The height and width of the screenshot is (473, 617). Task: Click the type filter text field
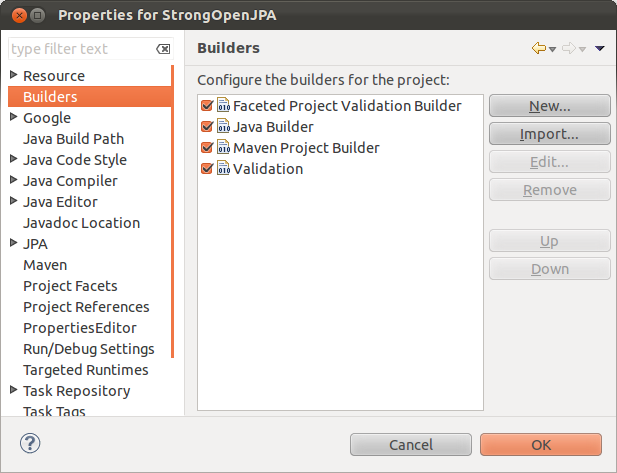(80, 49)
